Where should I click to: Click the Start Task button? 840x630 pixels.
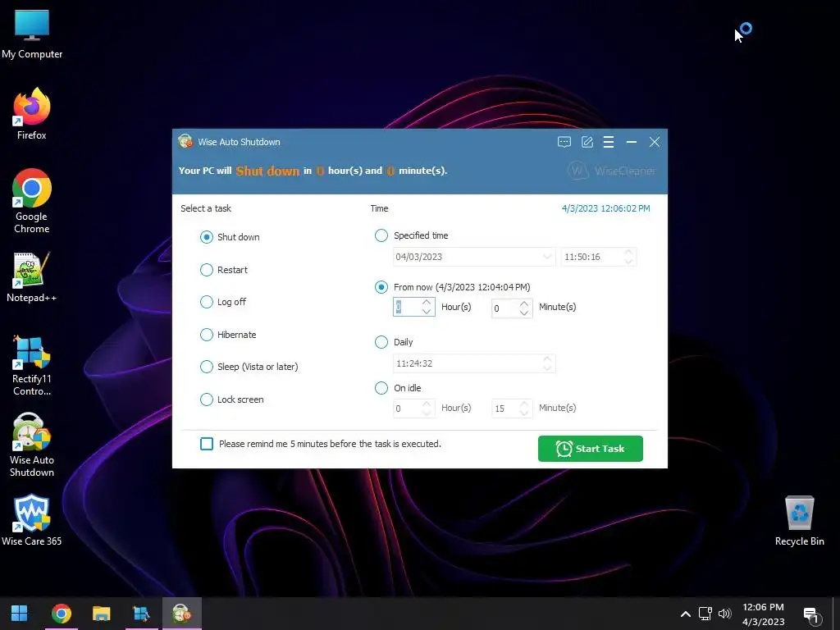pos(591,449)
